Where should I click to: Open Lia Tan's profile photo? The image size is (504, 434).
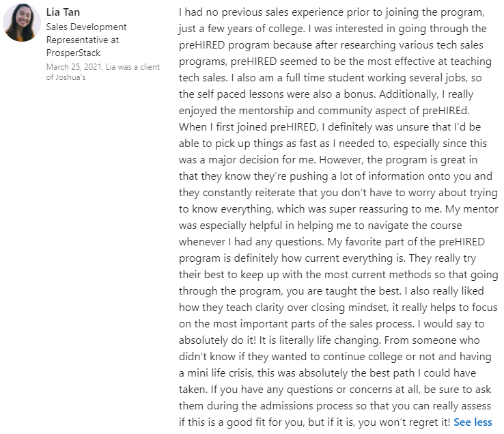click(x=22, y=23)
